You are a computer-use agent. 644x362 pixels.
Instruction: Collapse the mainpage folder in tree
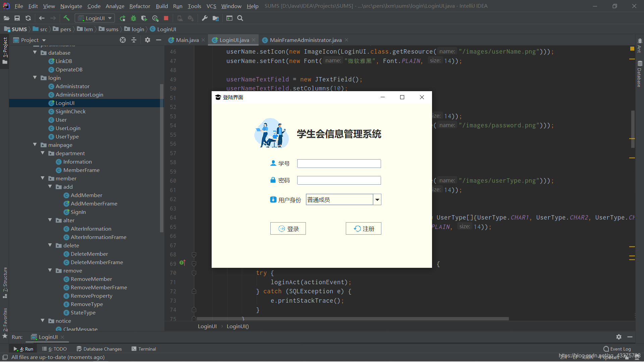click(x=35, y=145)
